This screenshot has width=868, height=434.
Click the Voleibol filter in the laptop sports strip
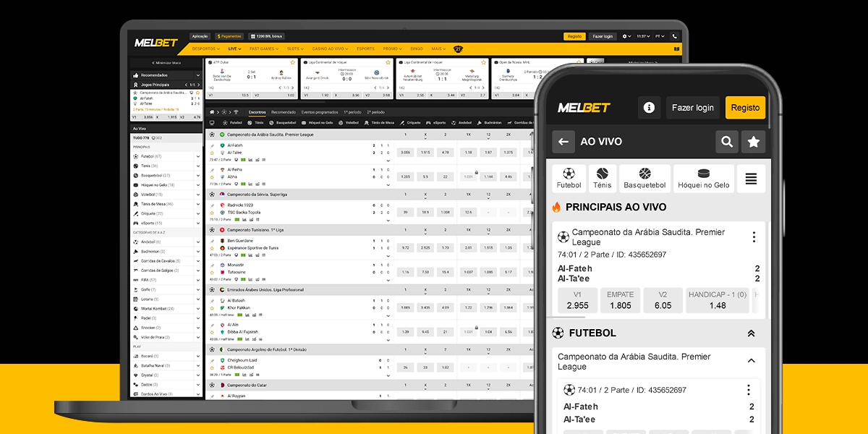[348, 123]
